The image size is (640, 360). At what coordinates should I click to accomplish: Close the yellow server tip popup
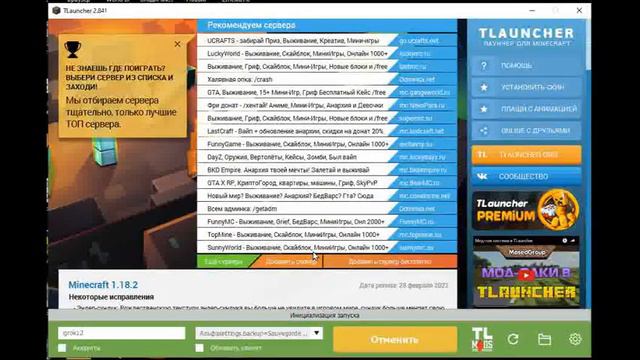[177, 44]
